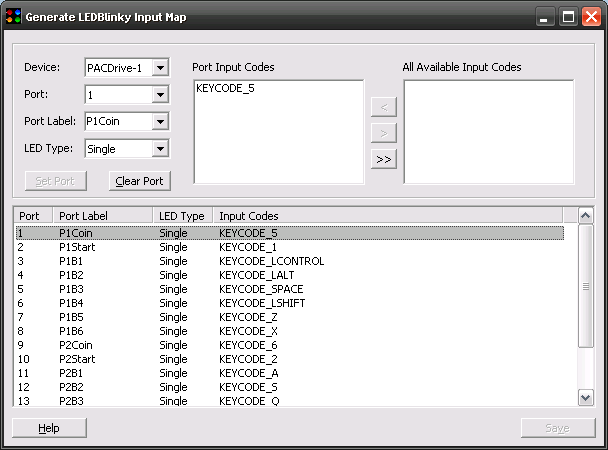Click the single left arrow move button
This screenshot has height=450, width=608.
[384, 107]
